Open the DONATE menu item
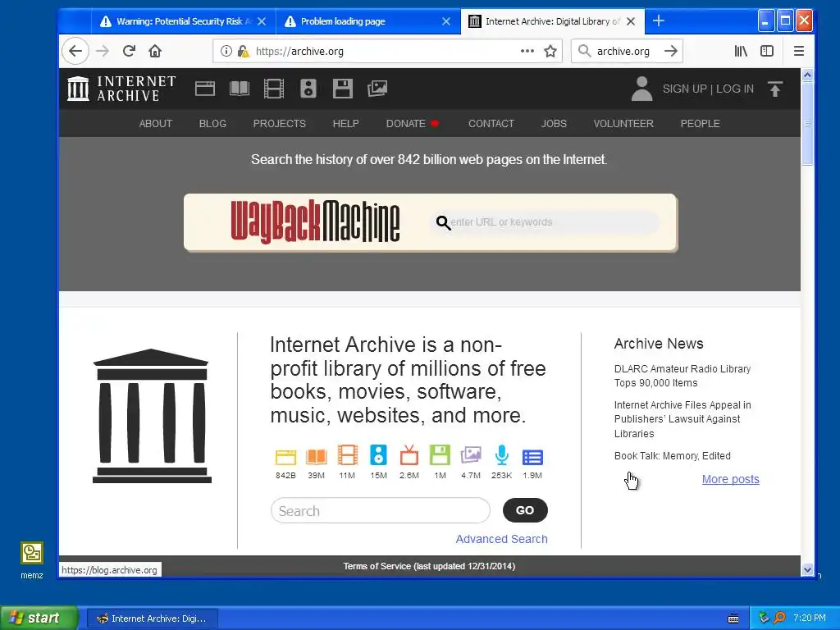Viewport: 840px width, 630px height. (x=413, y=124)
